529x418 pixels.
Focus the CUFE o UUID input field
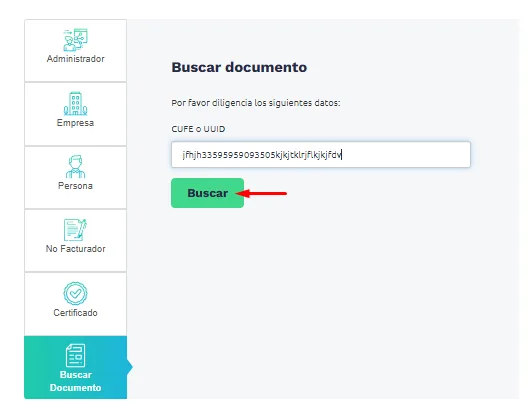click(321, 155)
